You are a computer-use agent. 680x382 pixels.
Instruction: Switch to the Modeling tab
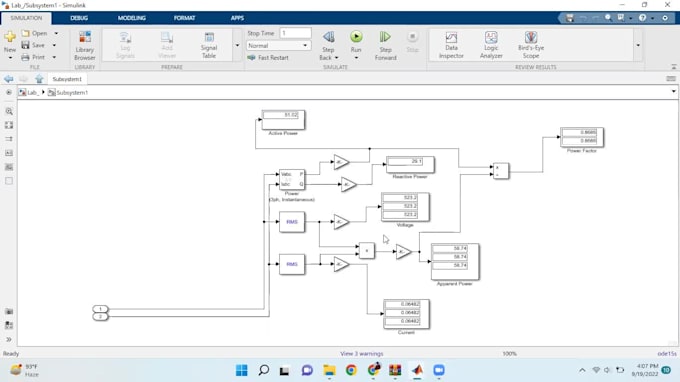132,18
